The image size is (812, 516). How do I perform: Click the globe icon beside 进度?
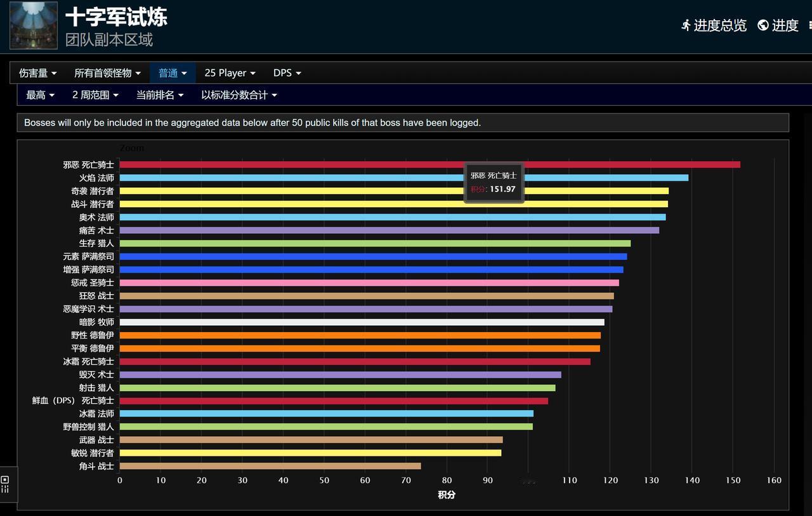tap(763, 25)
